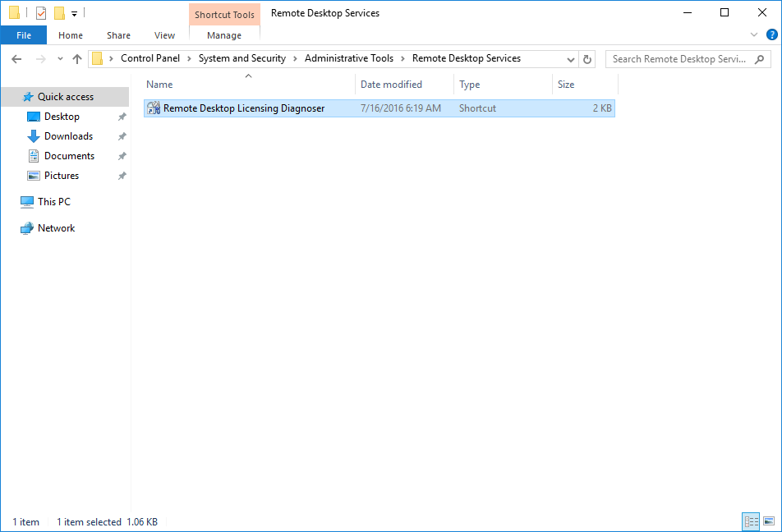Click the Quick access star icon

pos(28,97)
